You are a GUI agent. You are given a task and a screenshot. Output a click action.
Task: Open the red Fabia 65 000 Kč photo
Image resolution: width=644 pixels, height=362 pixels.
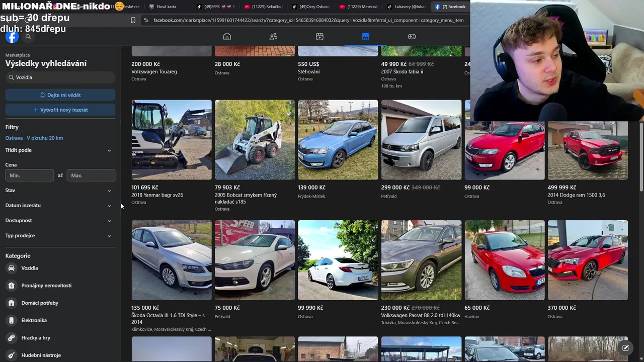pyautogui.click(x=505, y=260)
